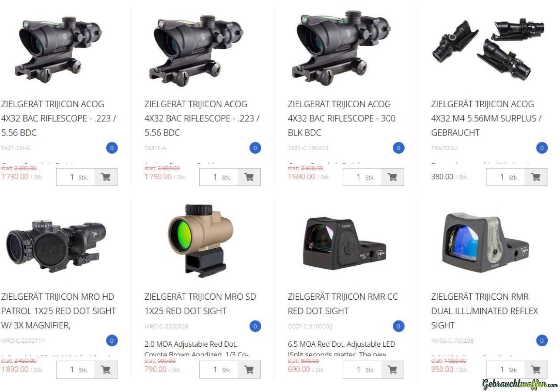View RMR CC red dot product image

click(344, 242)
